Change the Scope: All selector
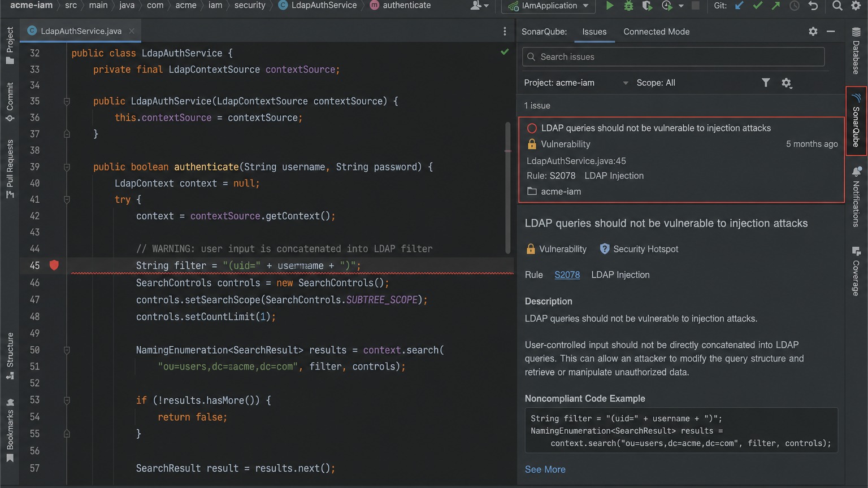868x488 pixels. 656,83
